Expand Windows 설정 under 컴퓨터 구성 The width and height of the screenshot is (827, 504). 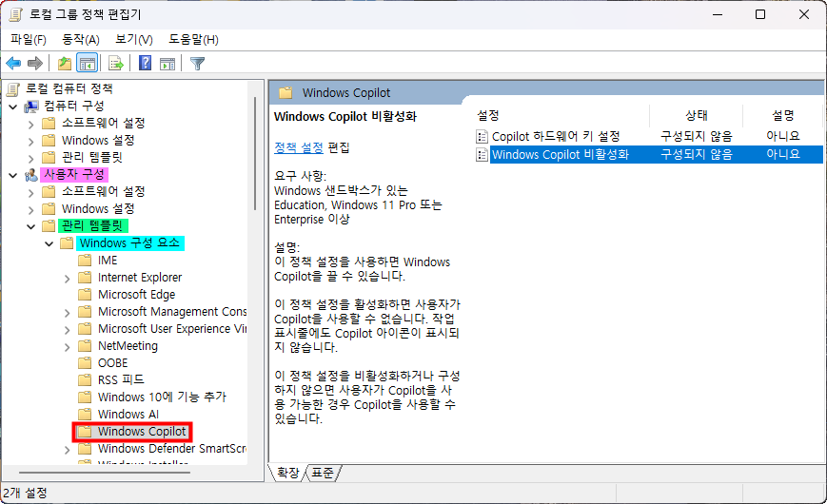[30, 142]
